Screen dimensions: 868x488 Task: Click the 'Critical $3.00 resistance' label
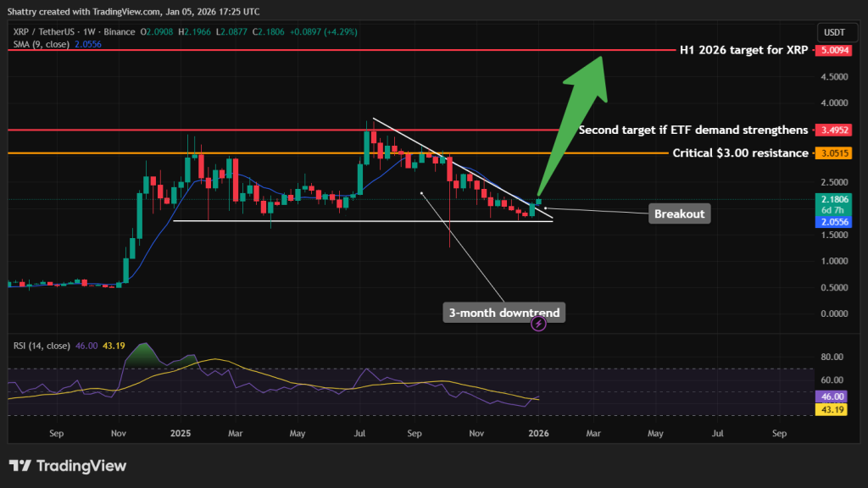[739, 152]
